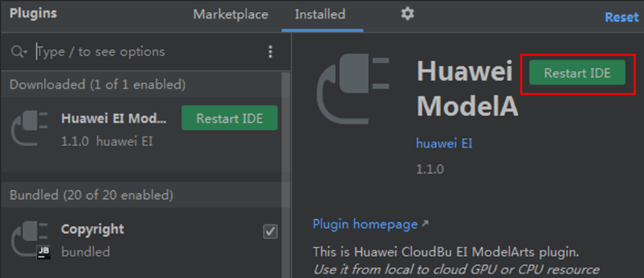This screenshot has height=278, width=644.
Task: Open the plugins settings gear menu
Action: click(x=407, y=14)
